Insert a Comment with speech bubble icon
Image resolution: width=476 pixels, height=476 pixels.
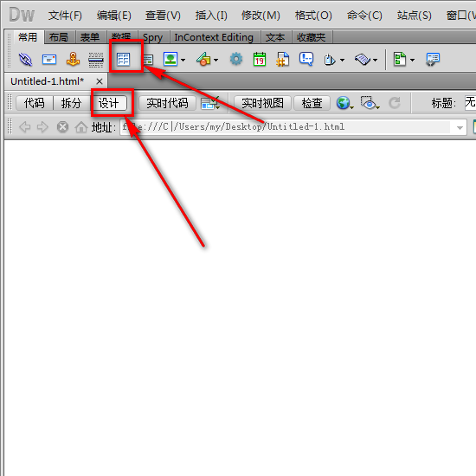[x=306, y=59]
